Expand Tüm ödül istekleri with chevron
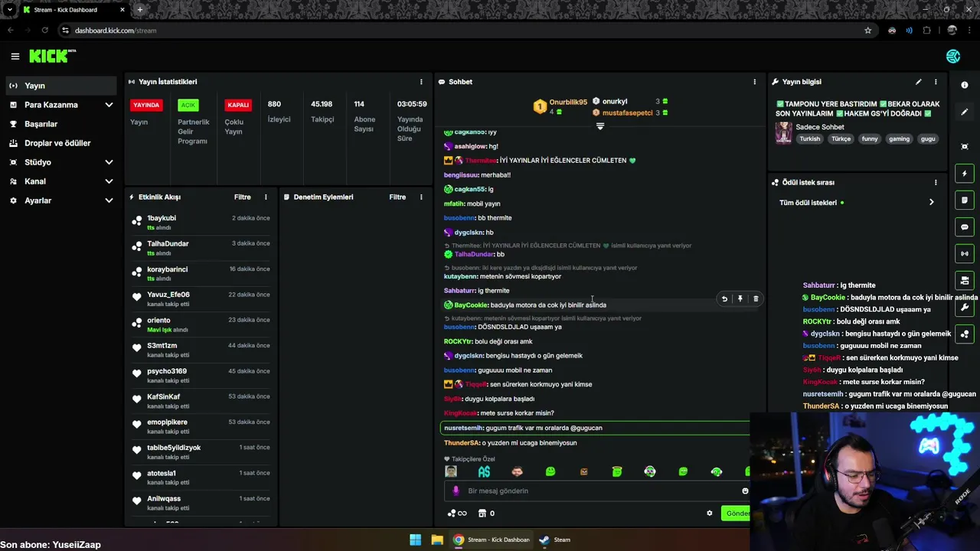 pos(931,202)
